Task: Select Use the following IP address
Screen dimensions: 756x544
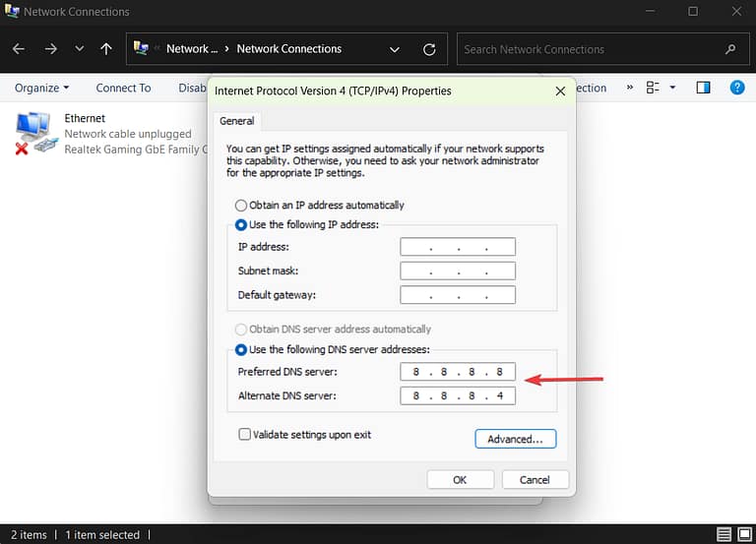Action: click(241, 225)
